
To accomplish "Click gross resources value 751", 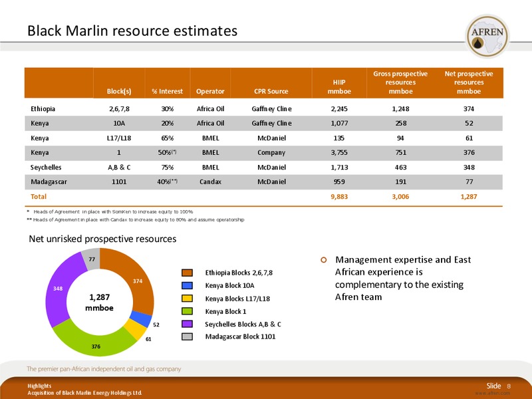I will [x=401, y=153].
